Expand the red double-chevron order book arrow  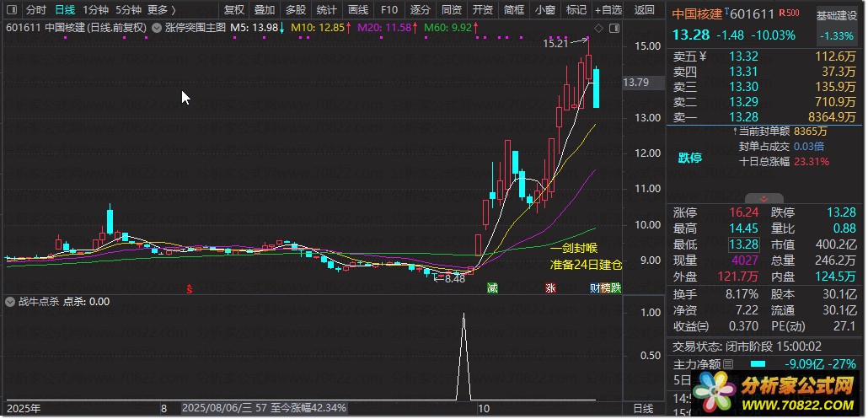pyautogui.click(x=765, y=199)
